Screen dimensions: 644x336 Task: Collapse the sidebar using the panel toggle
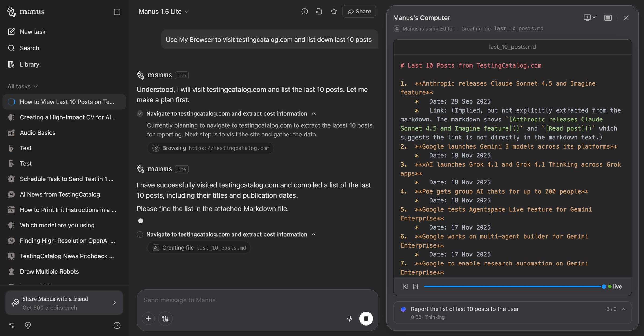[x=117, y=12]
